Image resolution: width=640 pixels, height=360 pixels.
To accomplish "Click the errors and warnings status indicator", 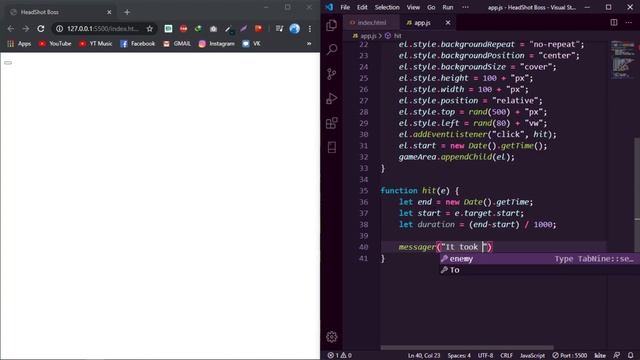I will pos(340,356).
